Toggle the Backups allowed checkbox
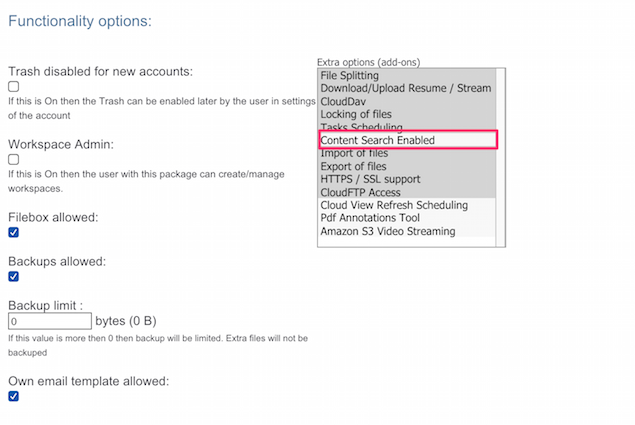Viewport: 635px width, 425px height. [14, 277]
